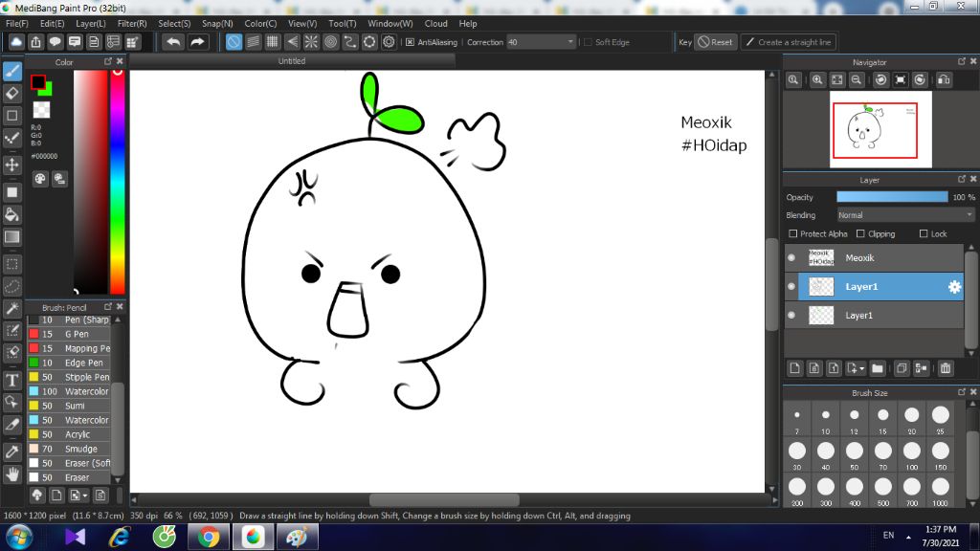Choose the Gradient tool
The width and height of the screenshot is (980, 551).
11,237
